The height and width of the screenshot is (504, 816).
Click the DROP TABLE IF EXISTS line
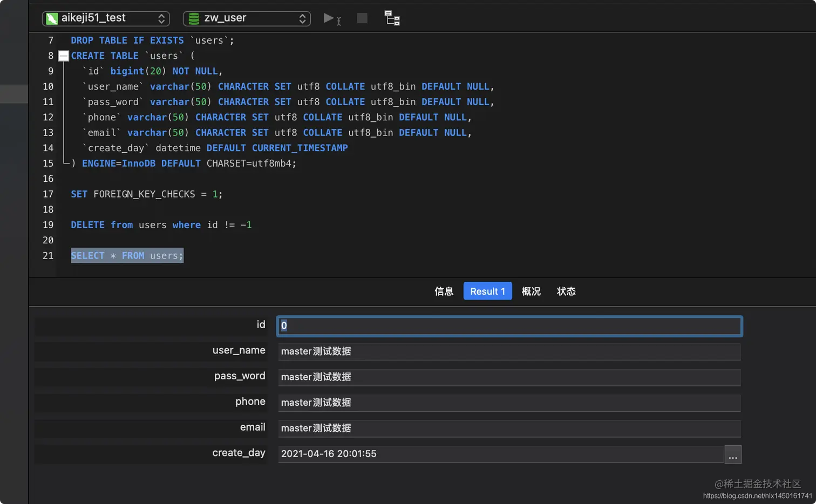pyautogui.click(x=152, y=40)
